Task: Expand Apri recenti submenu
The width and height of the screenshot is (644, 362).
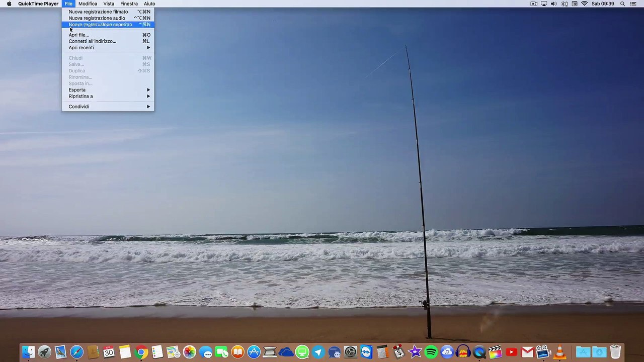Action: 108,48
